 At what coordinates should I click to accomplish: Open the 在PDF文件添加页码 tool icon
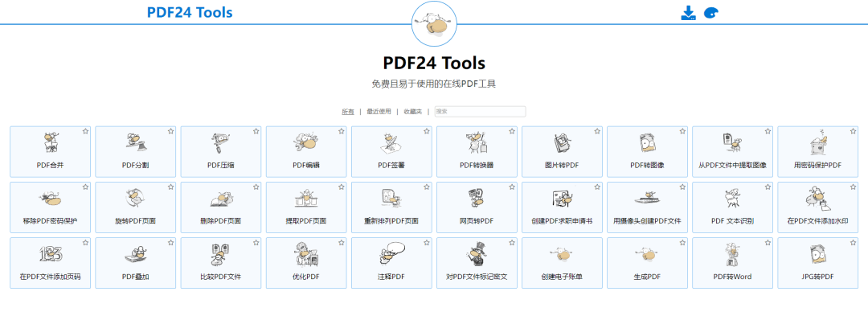coord(51,254)
